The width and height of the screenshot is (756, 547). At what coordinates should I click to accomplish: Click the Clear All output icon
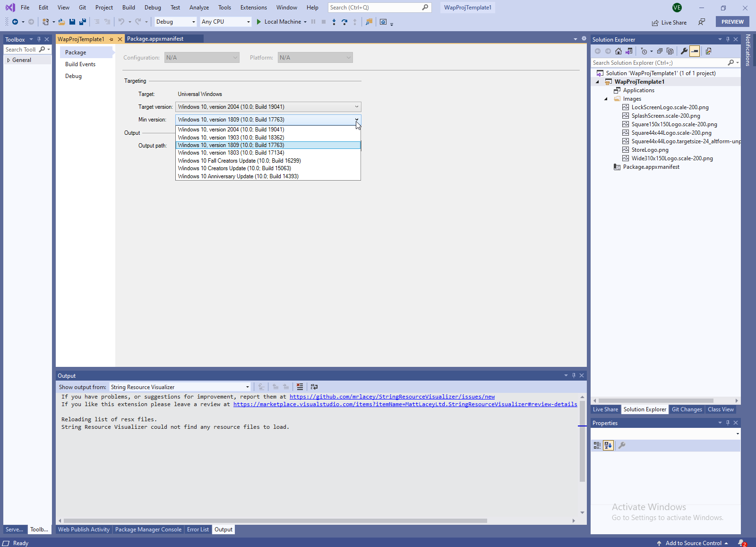click(300, 387)
